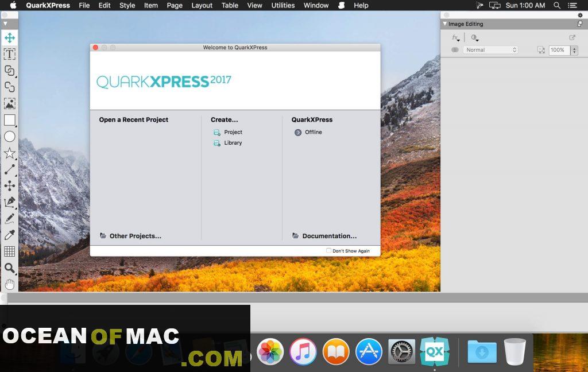Open the Table menu
Viewport: 588px width, 372px height.
tap(230, 5)
